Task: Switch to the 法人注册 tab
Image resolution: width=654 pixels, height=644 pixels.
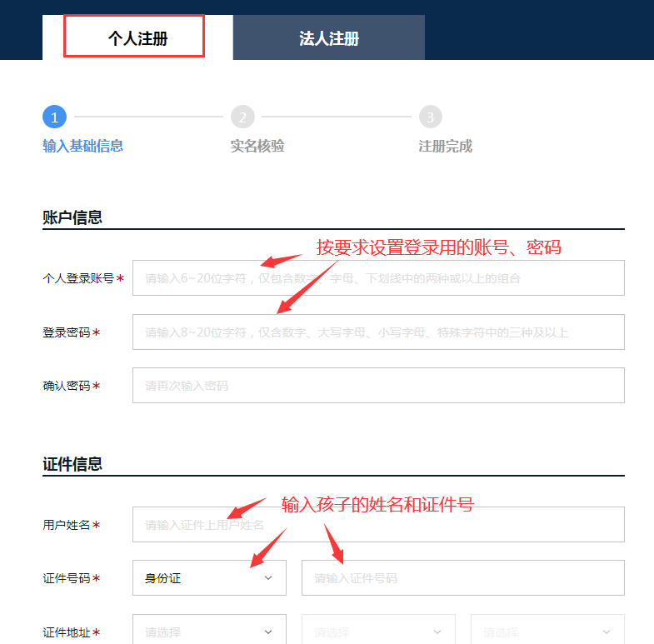Action: click(329, 37)
